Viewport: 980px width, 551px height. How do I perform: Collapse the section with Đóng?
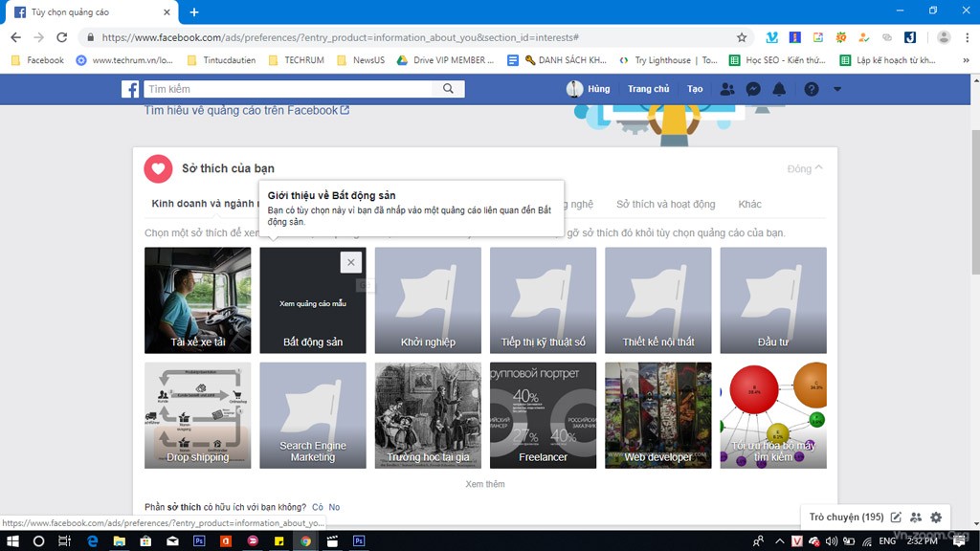coord(805,168)
